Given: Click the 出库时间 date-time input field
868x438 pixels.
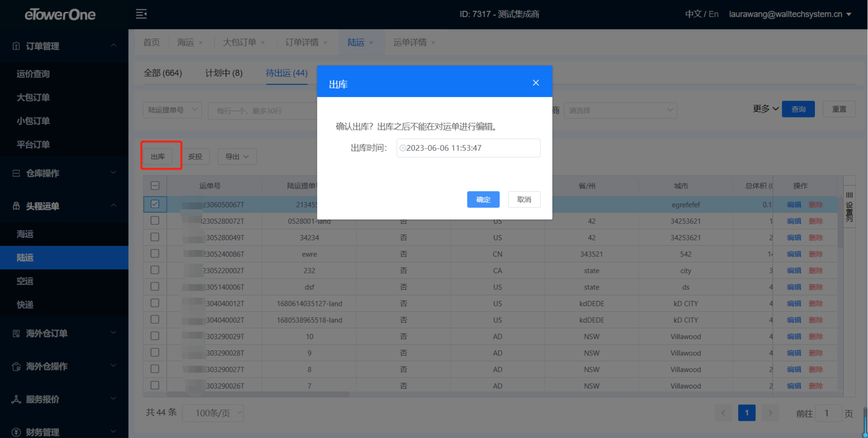Looking at the screenshot, I should (x=472, y=148).
